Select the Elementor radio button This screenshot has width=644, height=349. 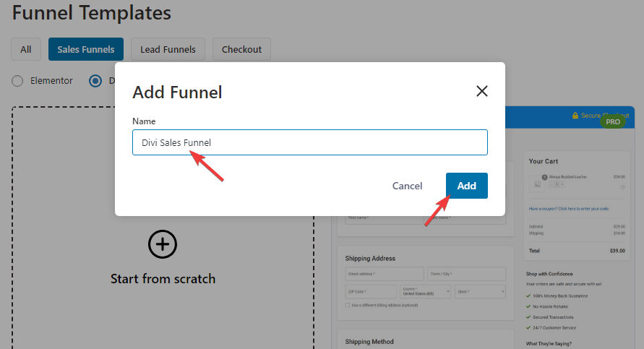17,81
